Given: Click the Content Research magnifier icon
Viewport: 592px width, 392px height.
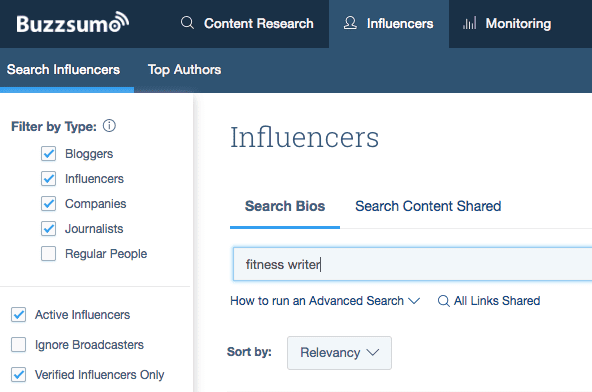Looking at the screenshot, I should 187,23.
